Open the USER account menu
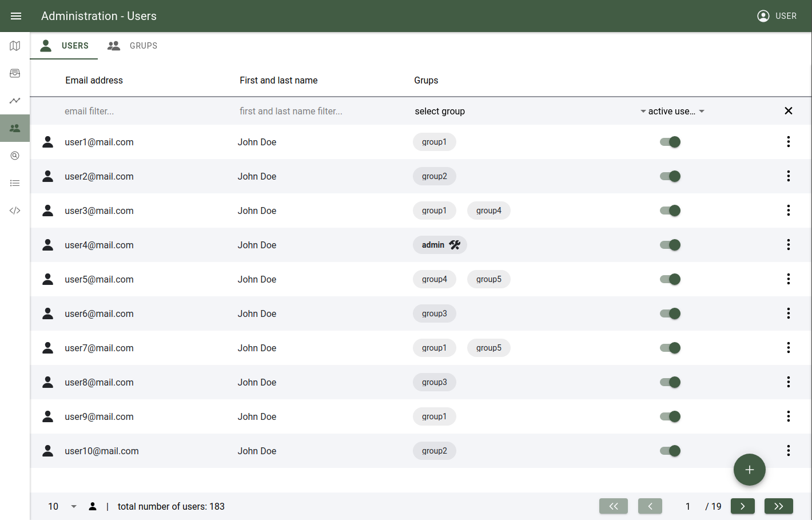812x520 pixels. tap(777, 16)
